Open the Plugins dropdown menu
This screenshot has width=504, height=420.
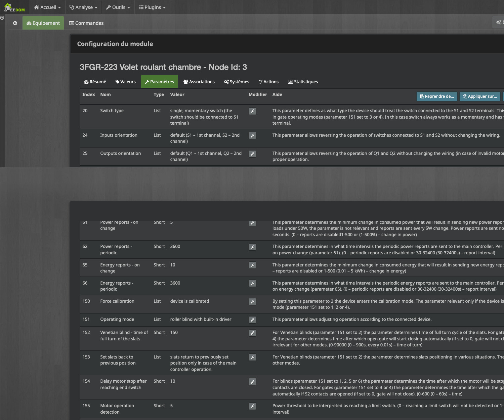pos(152,7)
